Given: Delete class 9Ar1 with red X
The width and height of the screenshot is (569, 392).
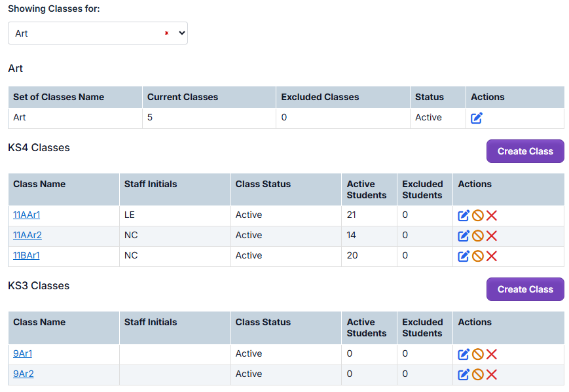Looking at the screenshot, I should point(492,354).
